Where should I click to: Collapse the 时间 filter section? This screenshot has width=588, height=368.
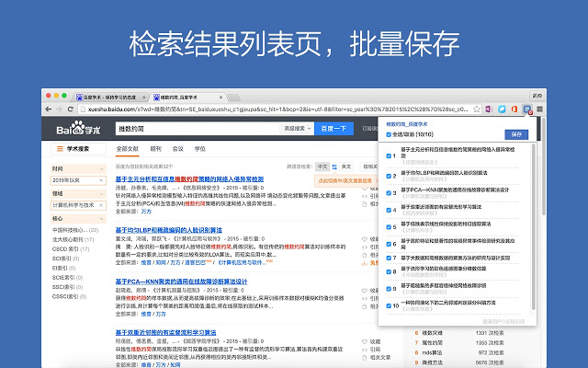(x=101, y=169)
